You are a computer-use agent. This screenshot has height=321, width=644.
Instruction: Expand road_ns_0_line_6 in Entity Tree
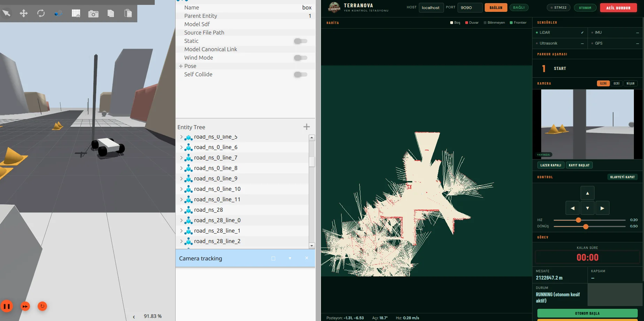181,147
